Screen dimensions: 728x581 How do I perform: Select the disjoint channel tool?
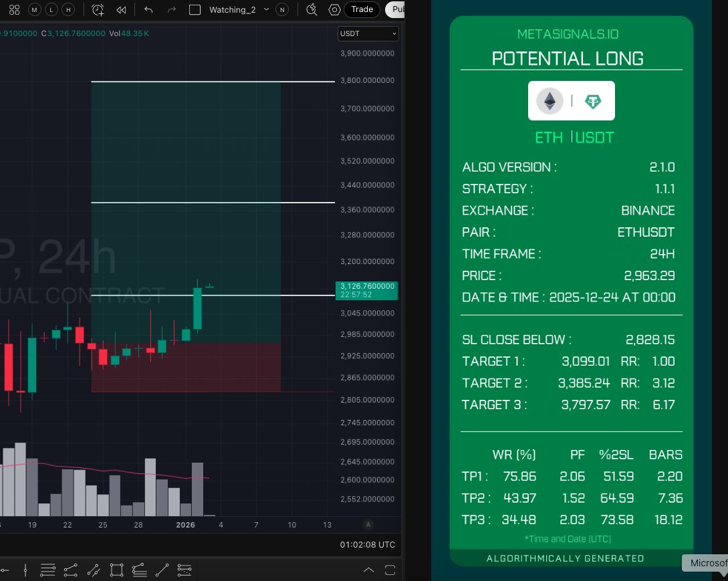point(185,570)
